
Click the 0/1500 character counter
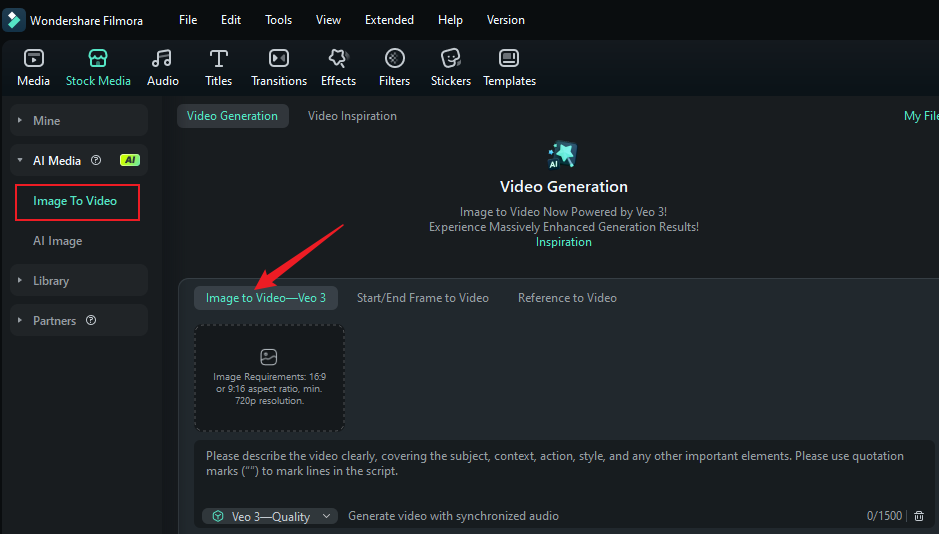(884, 515)
